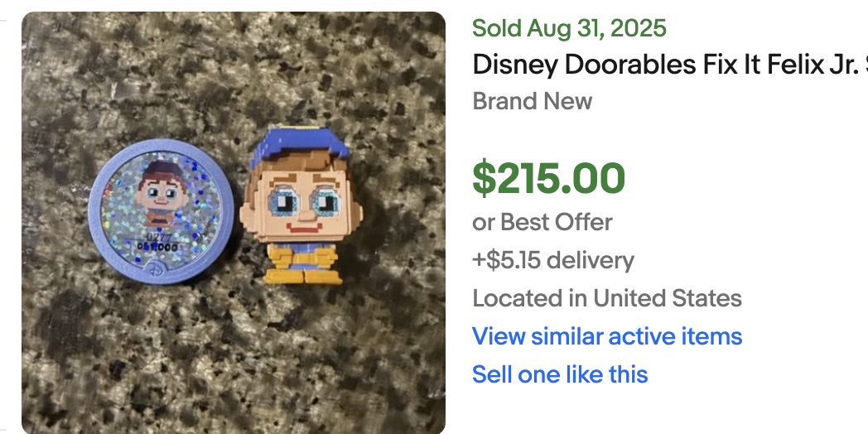Click the red smile on Felix figure
Viewport: 868px width, 434px height.
coord(306,226)
